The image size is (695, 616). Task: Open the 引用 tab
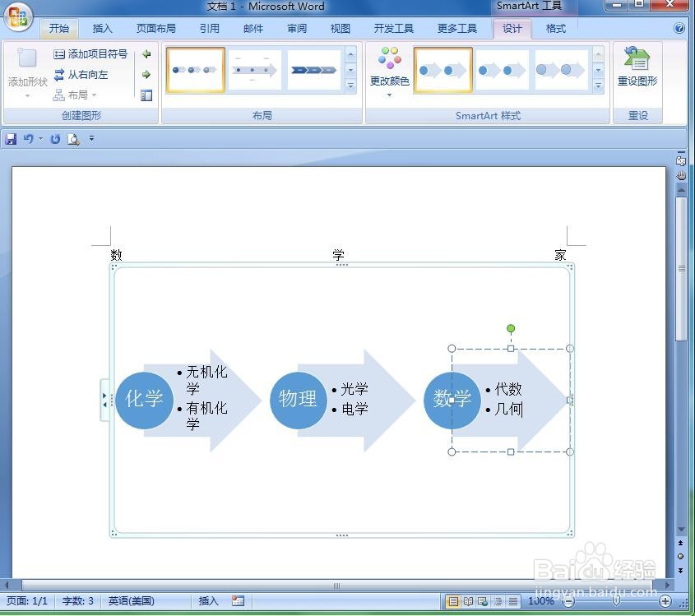[209, 28]
